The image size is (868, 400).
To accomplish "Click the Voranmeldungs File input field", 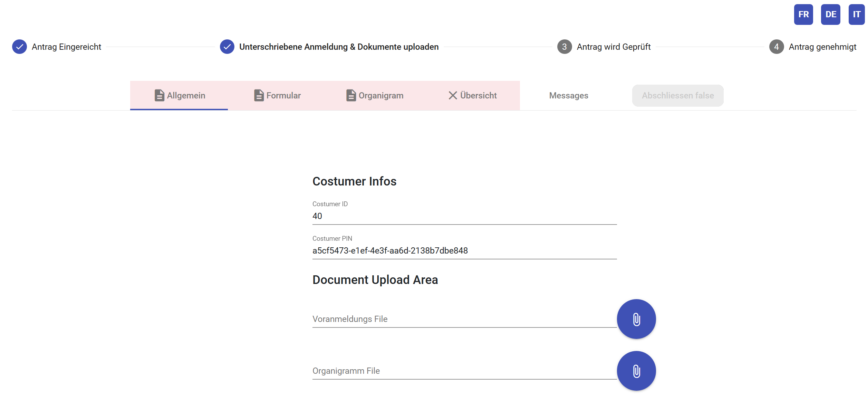I will [464, 319].
